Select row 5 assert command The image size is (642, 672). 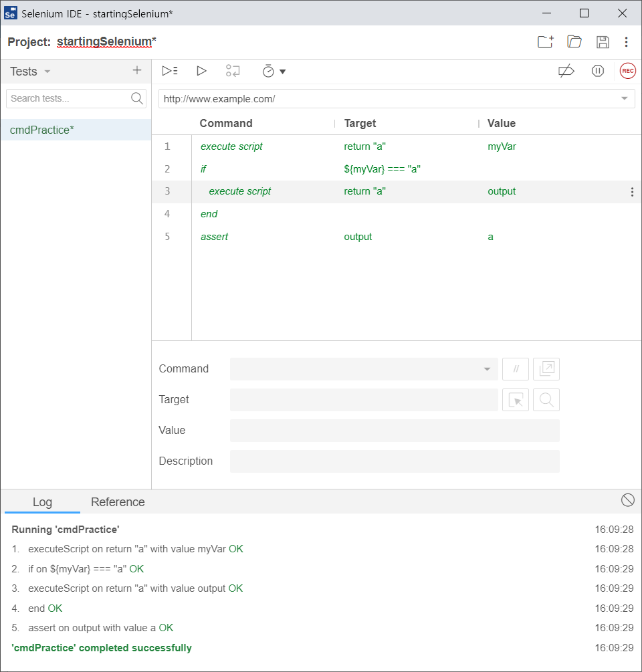point(397,237)
